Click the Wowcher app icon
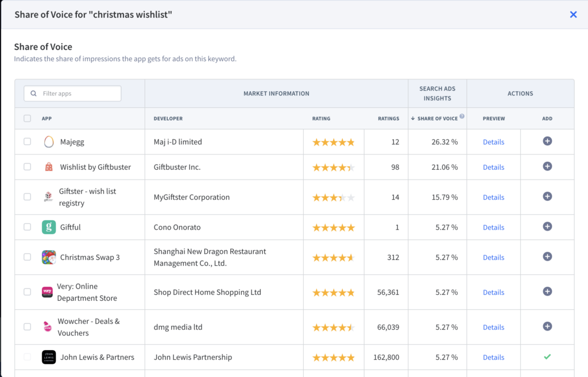The width and height of the screenshot is (588, 377). coord(47,327)
